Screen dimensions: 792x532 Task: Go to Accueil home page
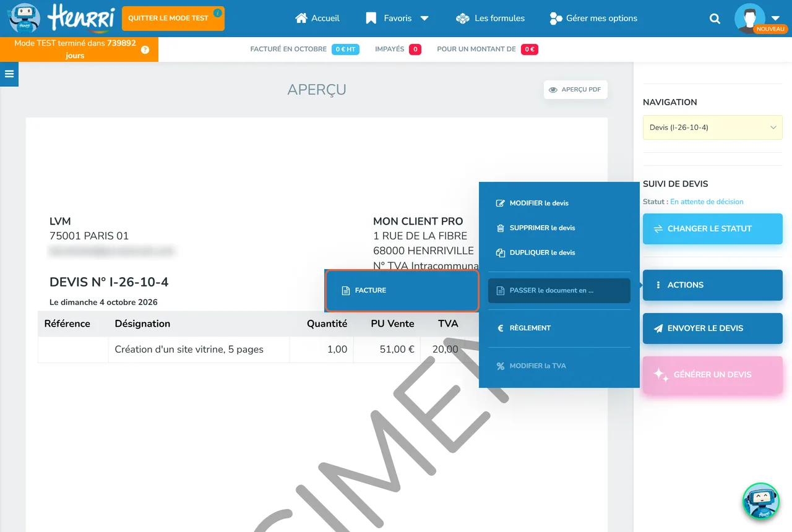317,19
